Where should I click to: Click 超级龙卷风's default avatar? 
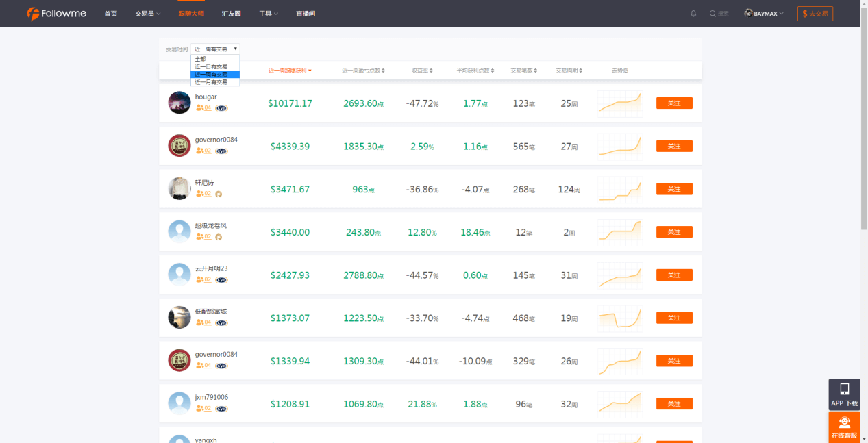179,231
